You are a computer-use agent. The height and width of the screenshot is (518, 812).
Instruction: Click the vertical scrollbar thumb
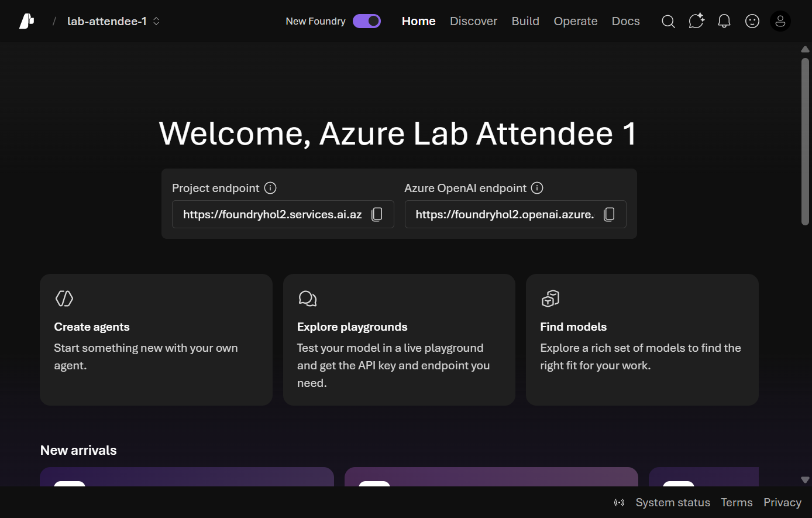pyautogui.click(x=805, y=141)
